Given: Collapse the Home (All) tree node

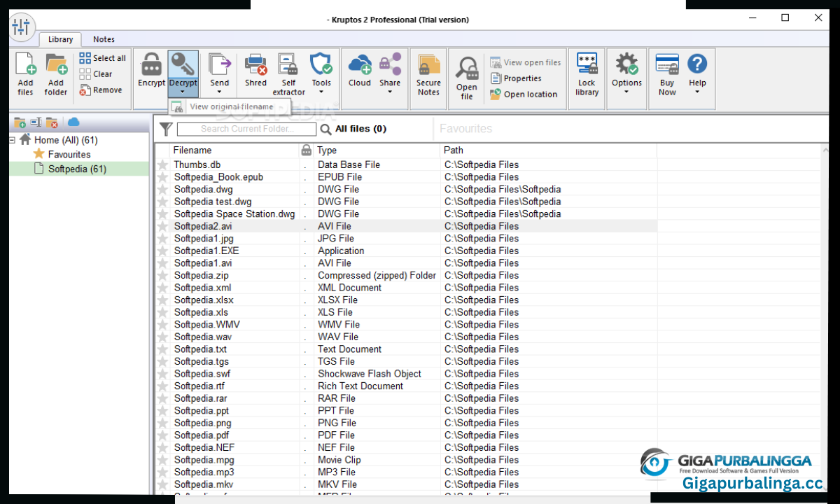Looking at the screenshot, I should pyautogui.click(x=13, y=140).
